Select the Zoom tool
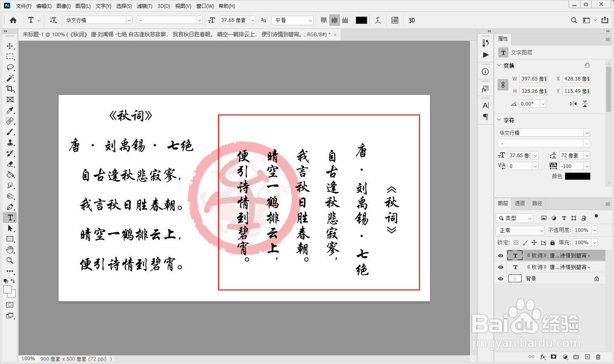 pyautogui.click(x=10, y=260)
